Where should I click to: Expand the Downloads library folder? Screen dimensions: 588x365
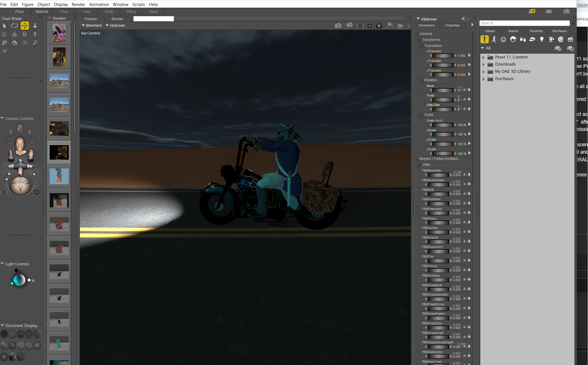tap(483, 64)
